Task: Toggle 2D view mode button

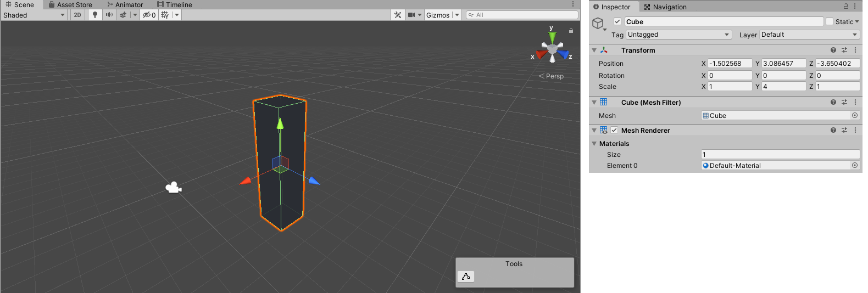Action: click(x=77, y=15)
